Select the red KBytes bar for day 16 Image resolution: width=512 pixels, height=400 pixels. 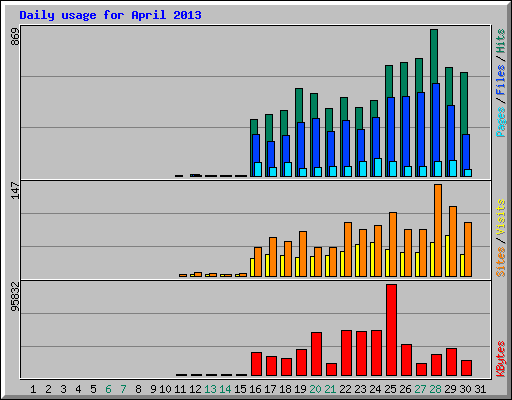click(256, 364)
